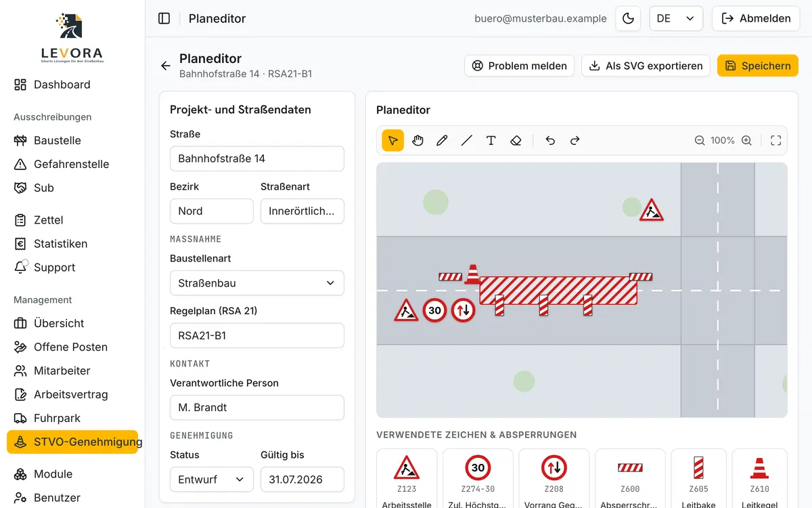
Task: Select the Z208 Vorrang sign card
Action: pyautogui.click(x=554, y=479)
